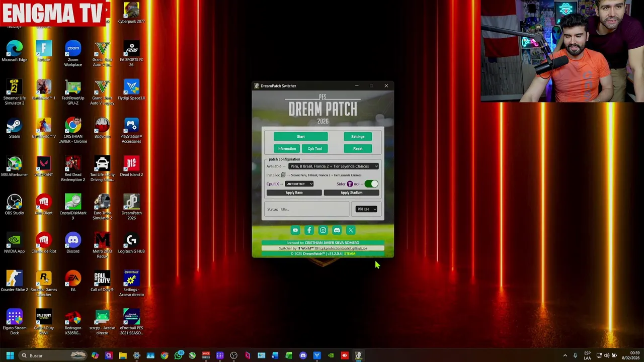The height and width of the screenshot is (362, 644).
Task: Select the Fortnite desktop shortcut
Action: [44, 51]
